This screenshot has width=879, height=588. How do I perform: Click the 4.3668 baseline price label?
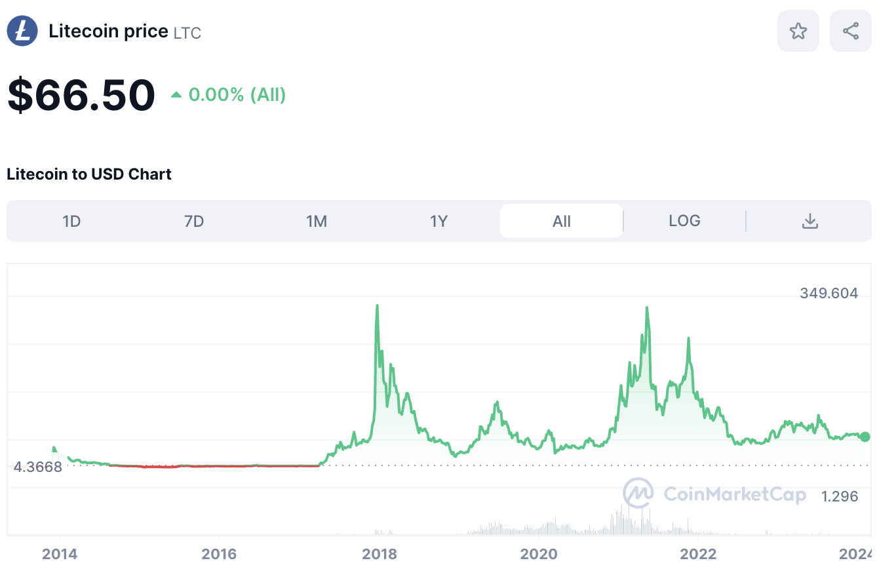coord(38,467)
